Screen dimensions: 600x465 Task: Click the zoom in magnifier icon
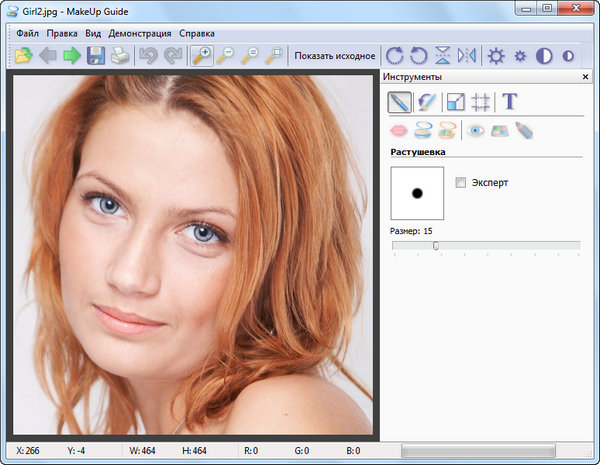[x=201, y=56]
